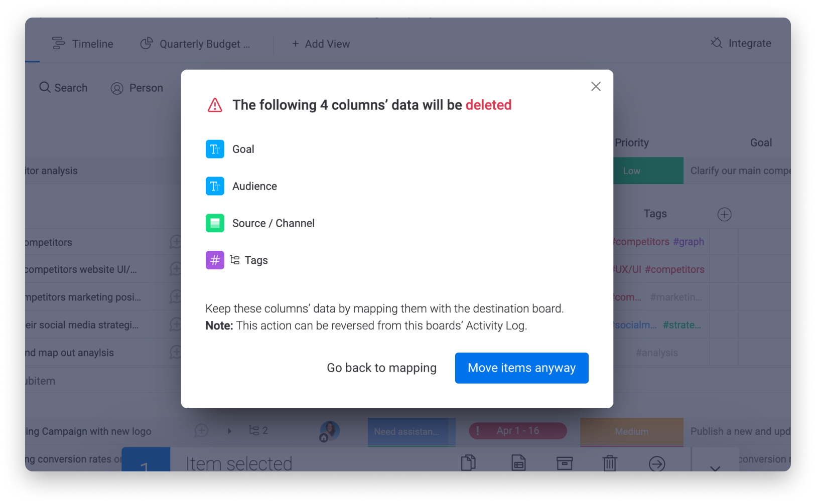816x504 pixels.
Task: Open the Timeline view tab
Action: tap(83, 44)
